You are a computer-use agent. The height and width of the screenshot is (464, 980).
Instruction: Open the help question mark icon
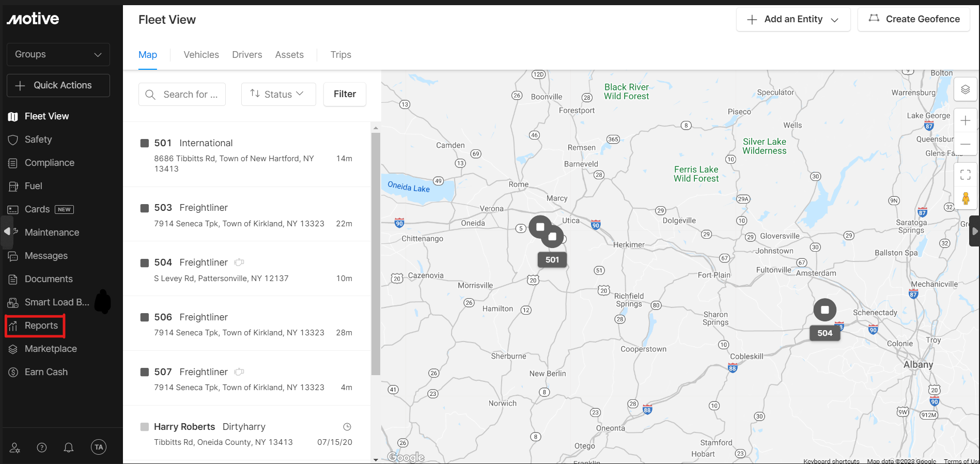pos(42,447)
